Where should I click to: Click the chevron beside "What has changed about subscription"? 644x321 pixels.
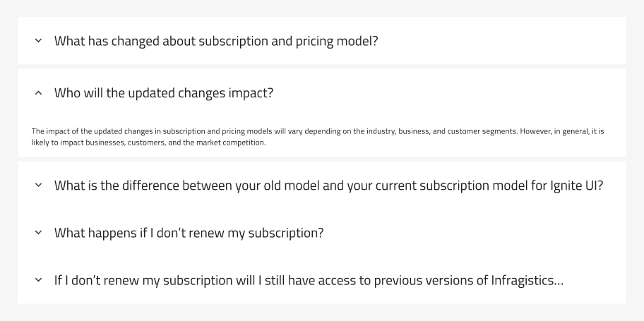(x=38, y=41)
